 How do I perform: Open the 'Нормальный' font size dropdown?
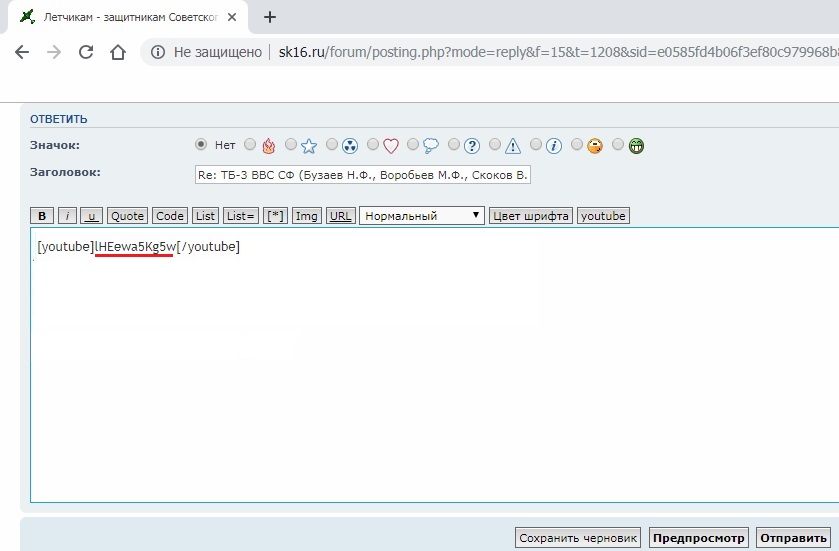(x=421, y=216)
